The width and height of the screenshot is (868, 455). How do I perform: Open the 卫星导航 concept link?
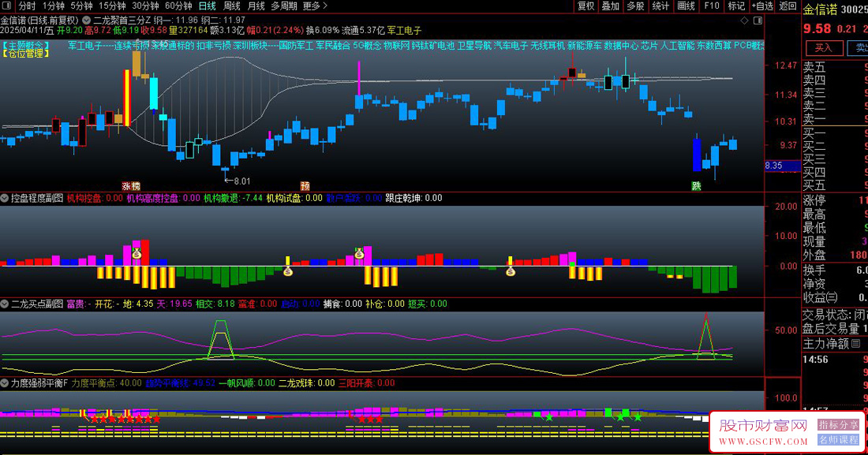tap(474, 46)
